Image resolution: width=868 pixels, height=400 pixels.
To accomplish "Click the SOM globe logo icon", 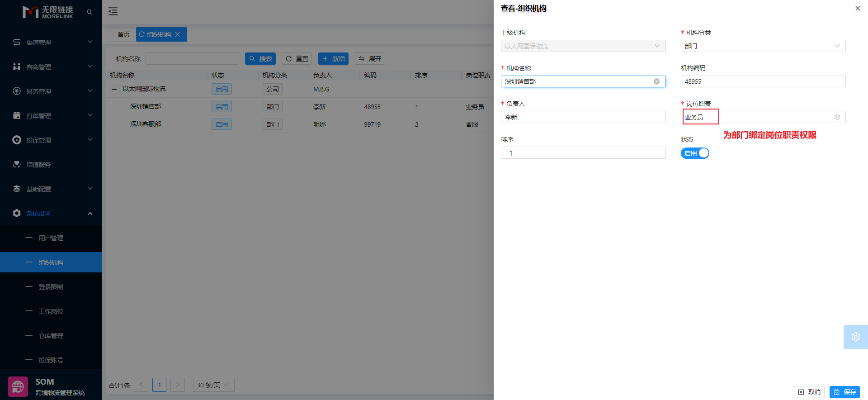I will pyautogui.click(x=18, y=387).
